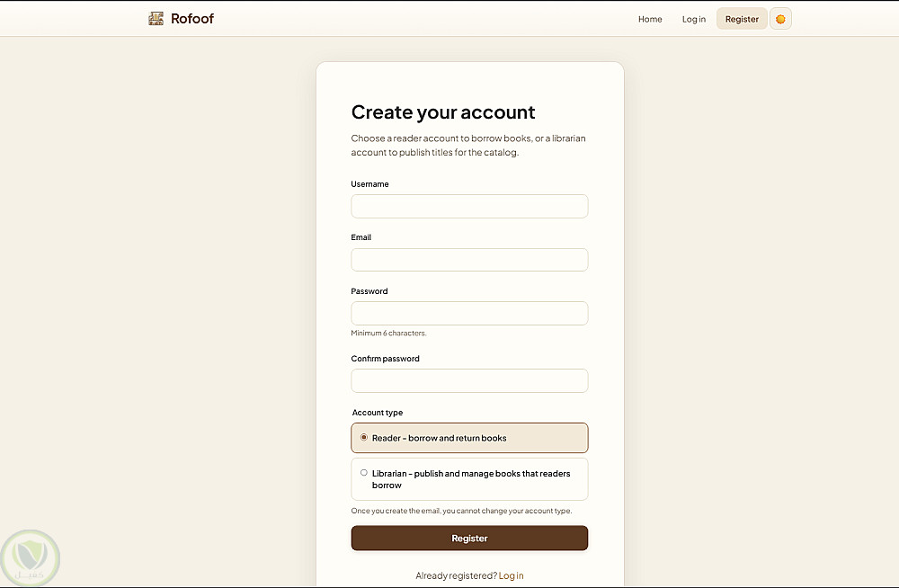
Task: Select the Reader radio button
Action: tap(364, 438)
